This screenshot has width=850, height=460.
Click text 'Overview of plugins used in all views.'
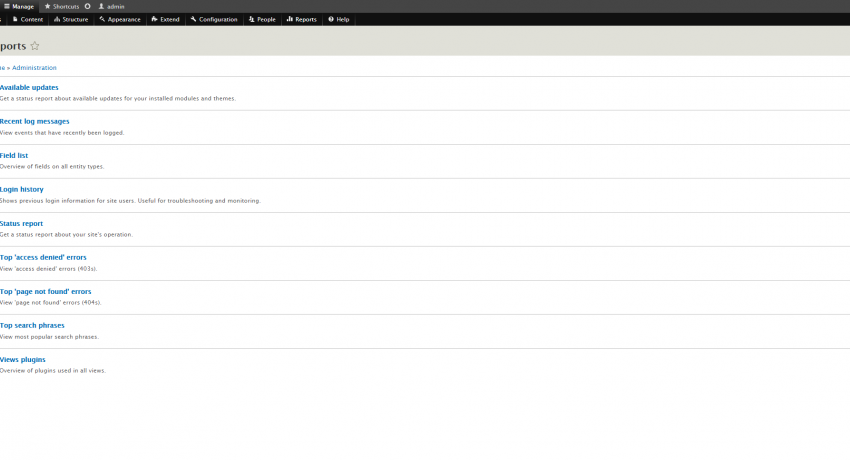coord(53,371)
